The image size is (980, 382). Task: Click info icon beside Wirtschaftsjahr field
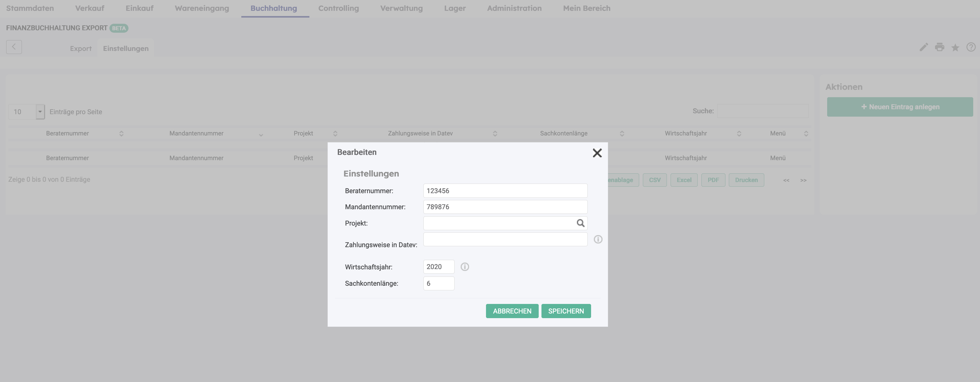tap(464, 267)
